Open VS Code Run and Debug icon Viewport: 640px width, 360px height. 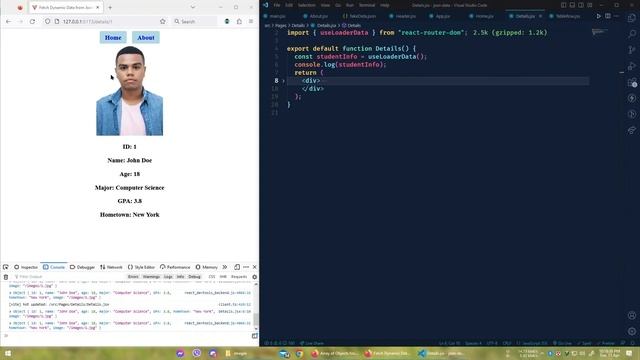click(632, 66)
